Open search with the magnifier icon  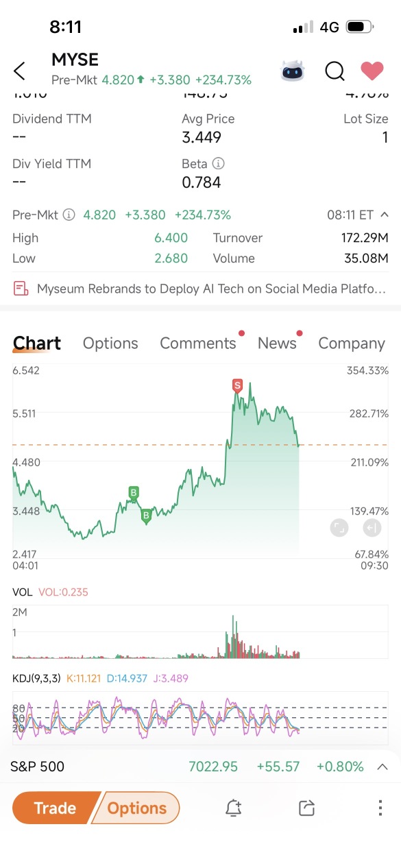[335, 71]
